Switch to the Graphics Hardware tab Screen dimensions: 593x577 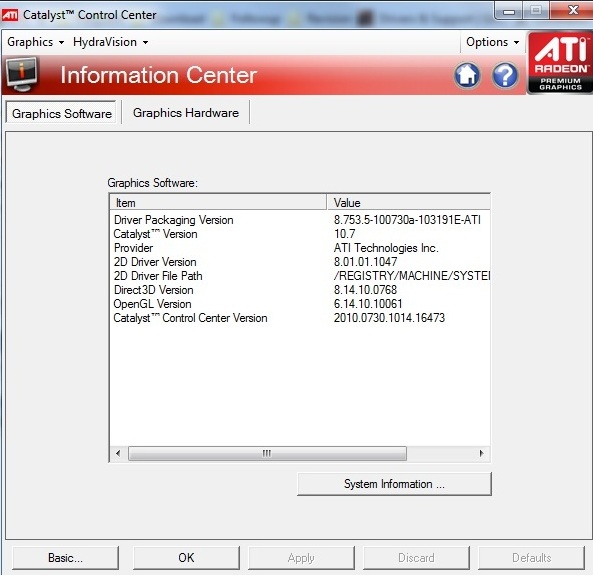[x=186, y=113]
